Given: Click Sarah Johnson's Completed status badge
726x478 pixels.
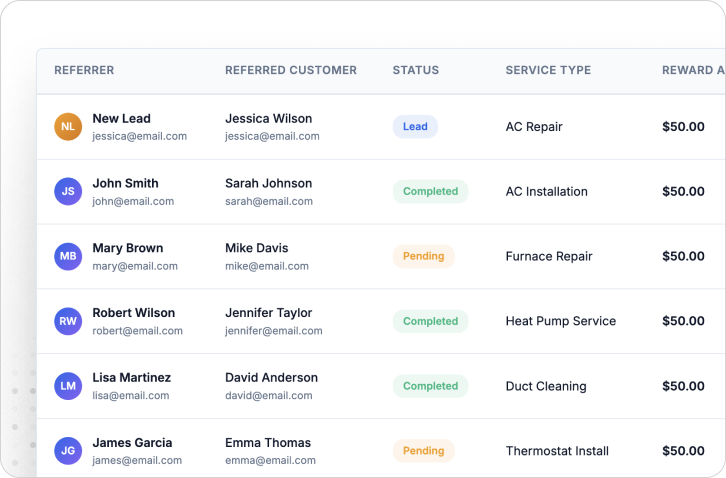Looking at the screenshot, I should (430, 192).
